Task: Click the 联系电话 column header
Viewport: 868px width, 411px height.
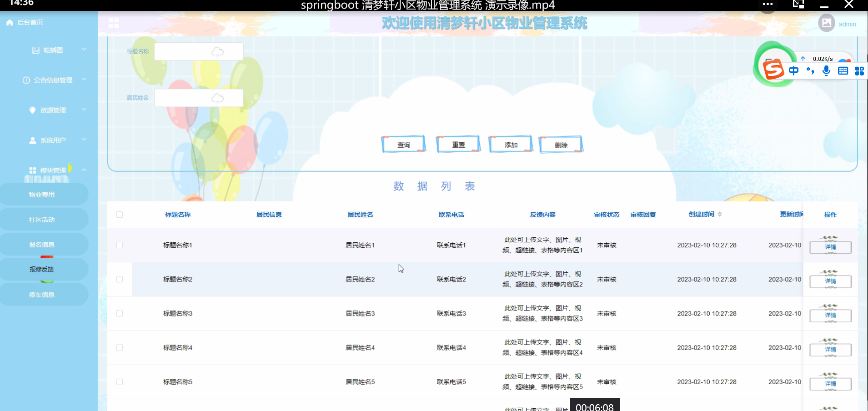Action: click(452, 215)
